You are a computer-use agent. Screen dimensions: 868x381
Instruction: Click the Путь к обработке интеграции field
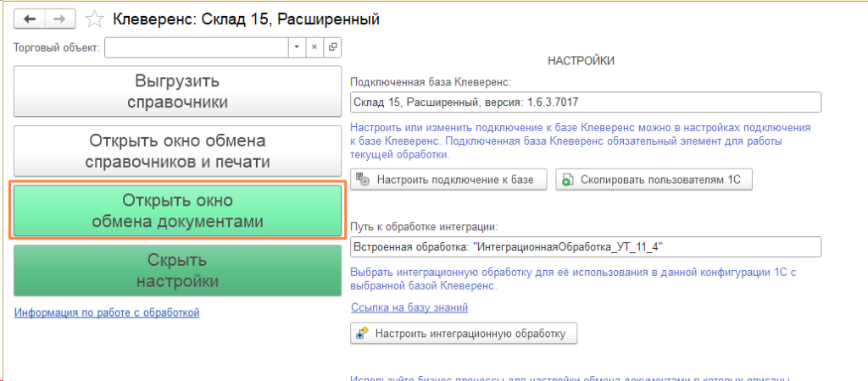coord(585,246)
